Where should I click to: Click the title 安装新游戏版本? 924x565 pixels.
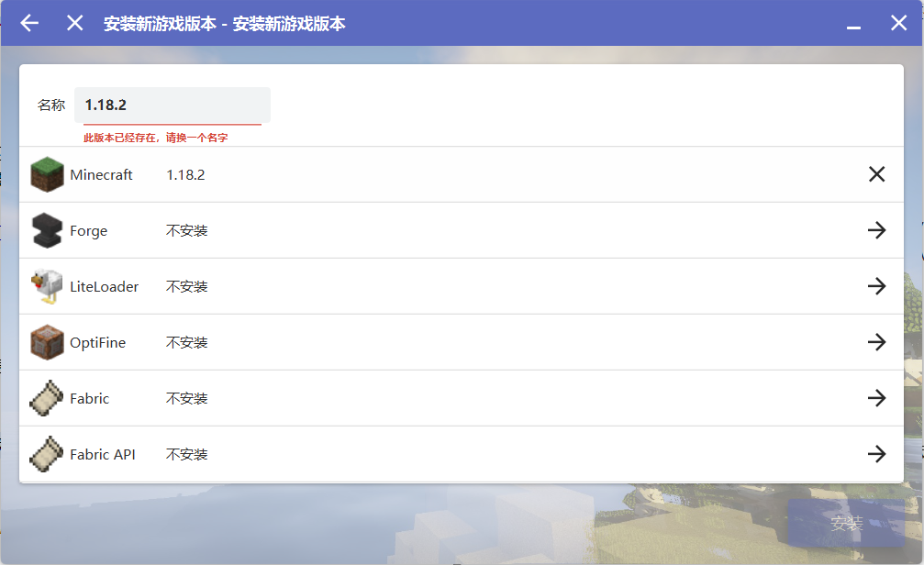(225, 24)
